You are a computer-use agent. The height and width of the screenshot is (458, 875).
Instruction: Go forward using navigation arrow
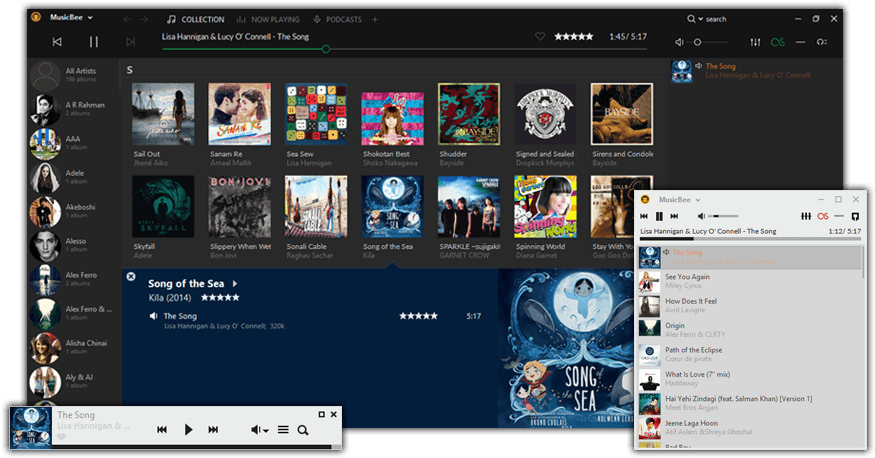143,20
